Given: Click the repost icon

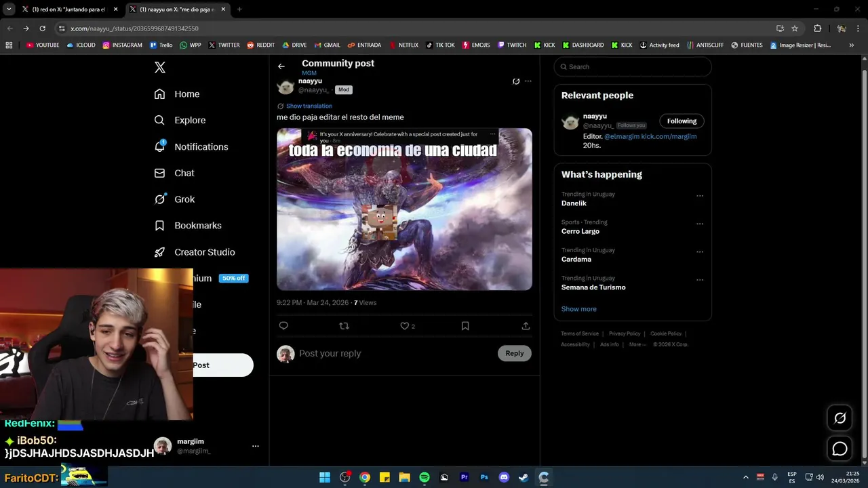Looking at the screenshot, I should [344, 326].
